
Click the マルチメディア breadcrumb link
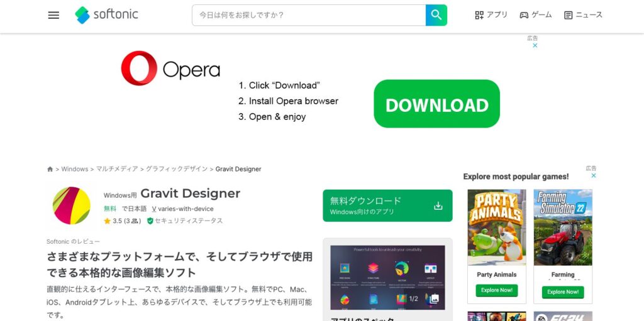117,169
